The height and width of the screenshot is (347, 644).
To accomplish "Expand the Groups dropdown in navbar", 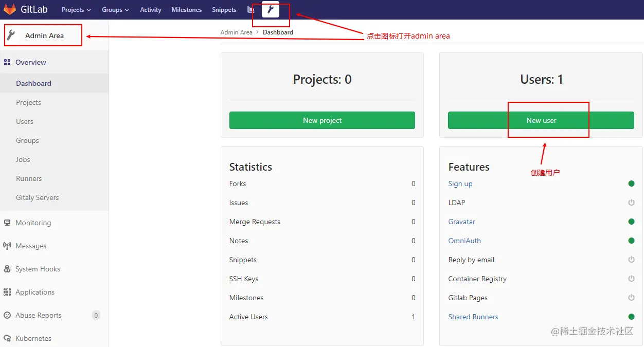I will tap(115, 10).
